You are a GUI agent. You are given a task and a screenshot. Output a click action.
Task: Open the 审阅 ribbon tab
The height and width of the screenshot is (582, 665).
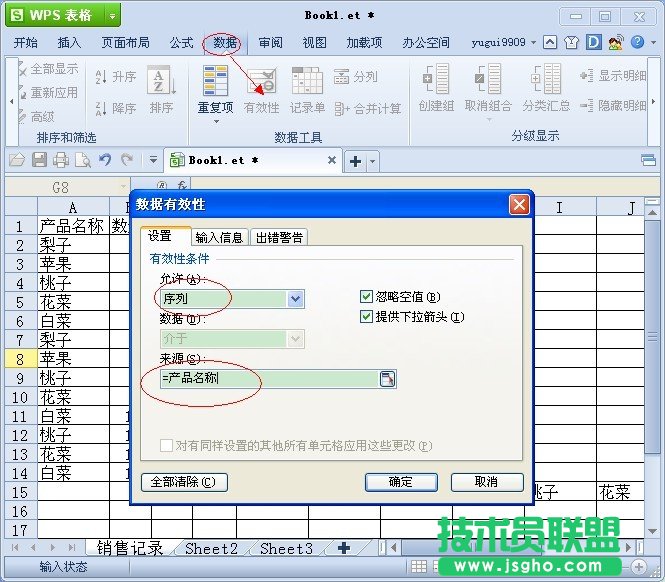pyautogui.click(x=270, y=42)
